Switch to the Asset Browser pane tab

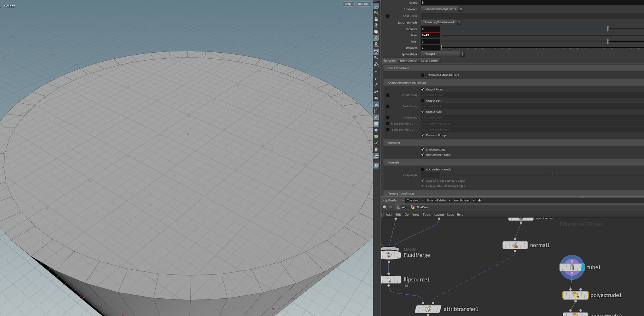coord(461,200)
